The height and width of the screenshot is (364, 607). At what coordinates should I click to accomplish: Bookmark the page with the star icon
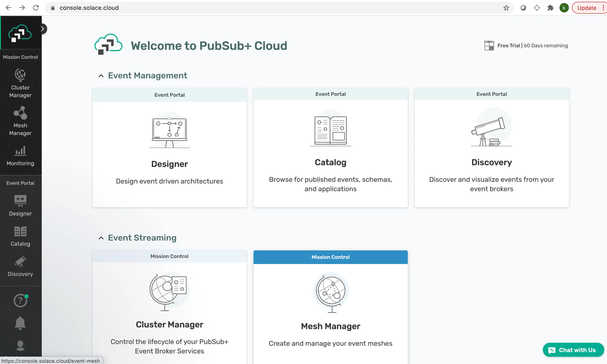506,8
